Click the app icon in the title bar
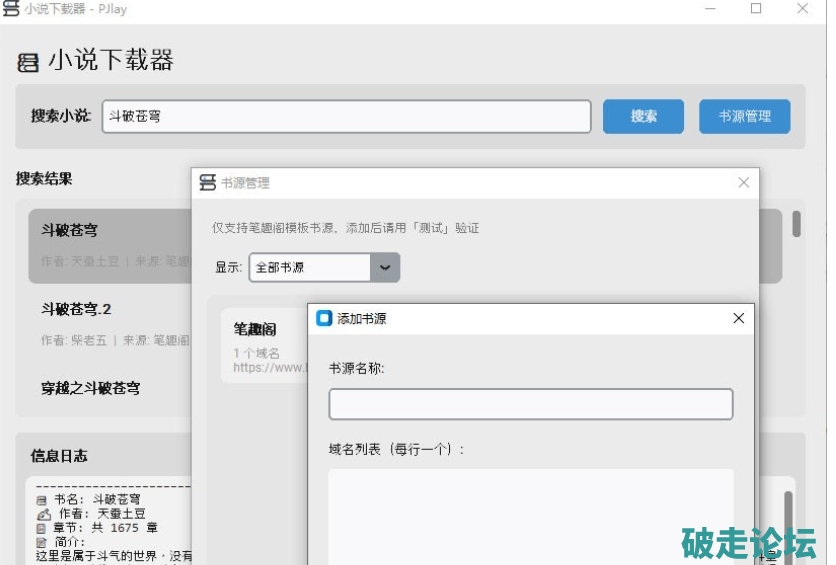This screenshot has width=836, height=565. click(x=11, y=8)
